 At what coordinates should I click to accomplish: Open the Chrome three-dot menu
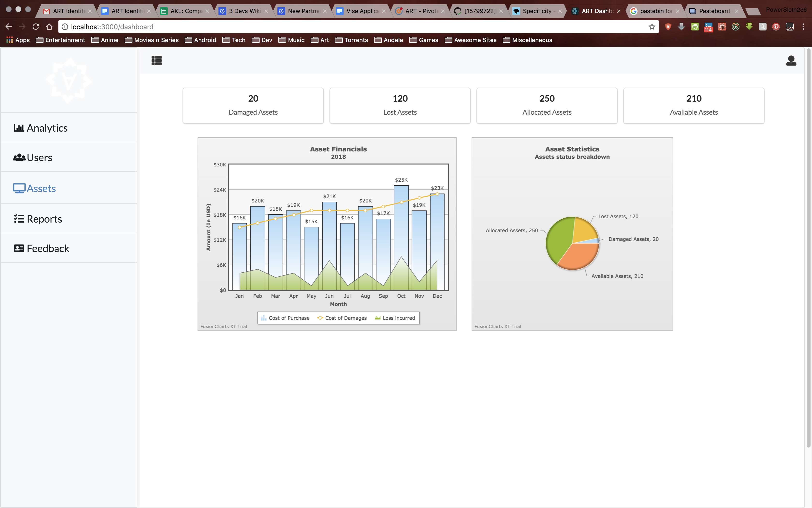803,27
